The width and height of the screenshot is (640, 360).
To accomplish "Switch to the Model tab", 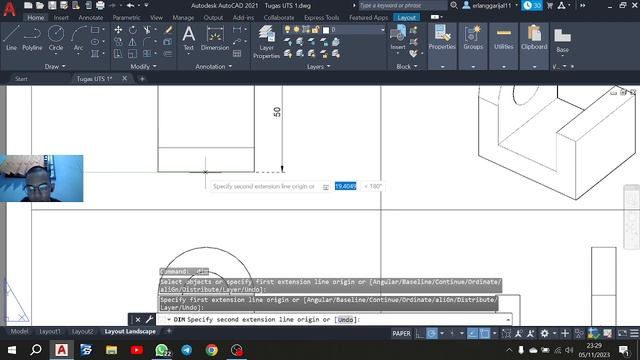I will pyautogui.click(x=19, y=331).
